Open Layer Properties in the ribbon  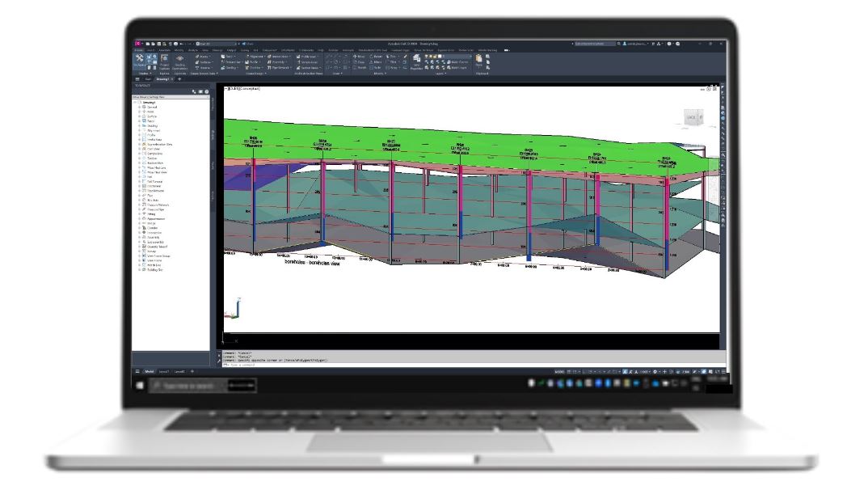[x=417, y=61]
